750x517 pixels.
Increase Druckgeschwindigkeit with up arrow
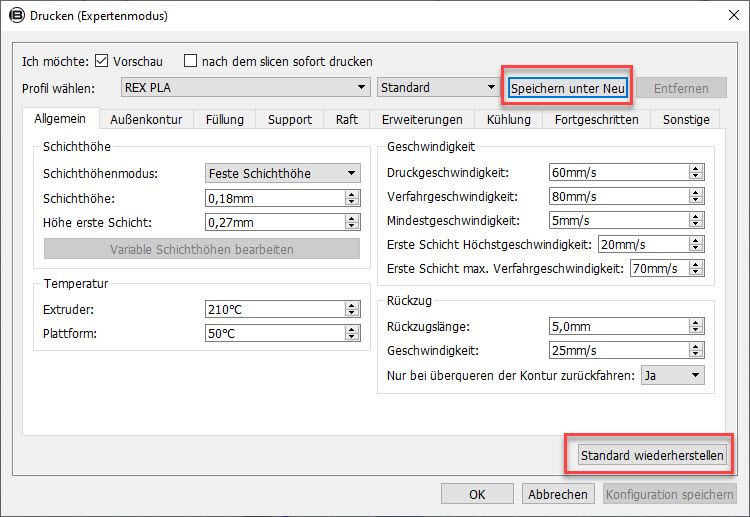(696, 168)
